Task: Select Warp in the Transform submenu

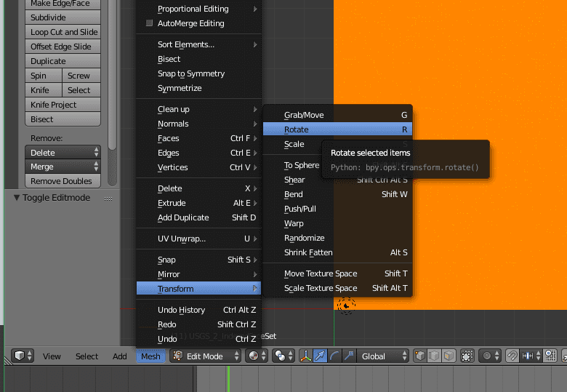Action: pos(337,223)
